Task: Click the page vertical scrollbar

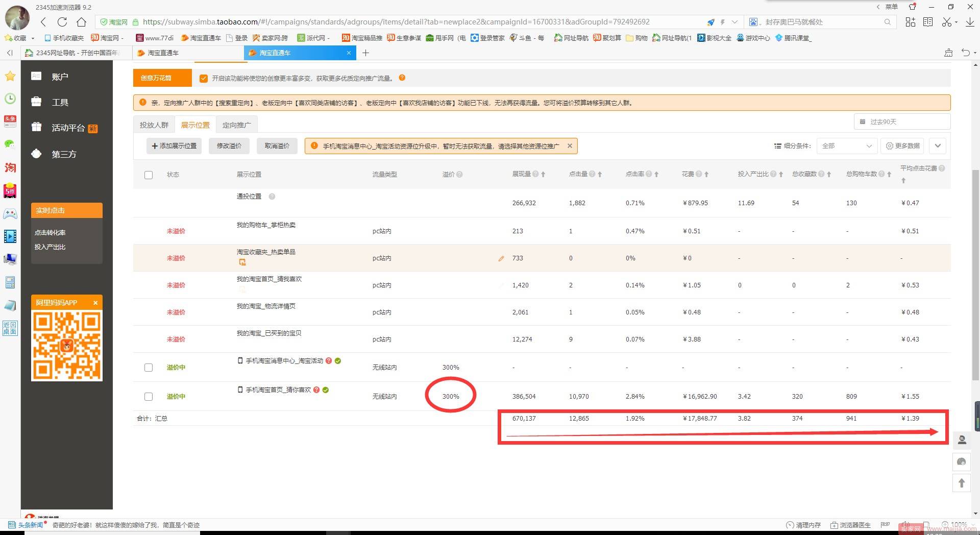Action: coord(975,276)
